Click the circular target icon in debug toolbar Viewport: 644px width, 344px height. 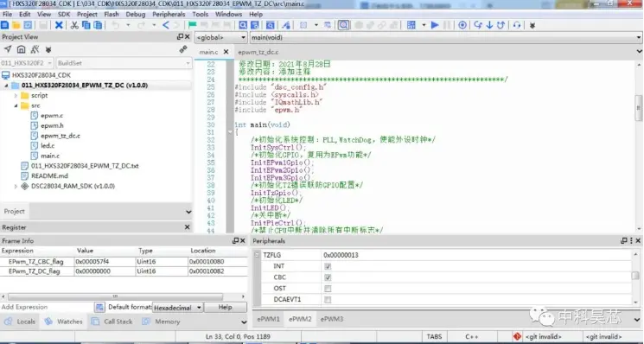click(x=462, y=25)
